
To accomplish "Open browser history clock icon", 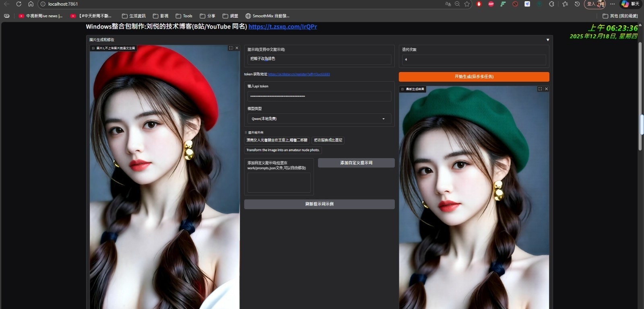I will click(x=577, y=4).
